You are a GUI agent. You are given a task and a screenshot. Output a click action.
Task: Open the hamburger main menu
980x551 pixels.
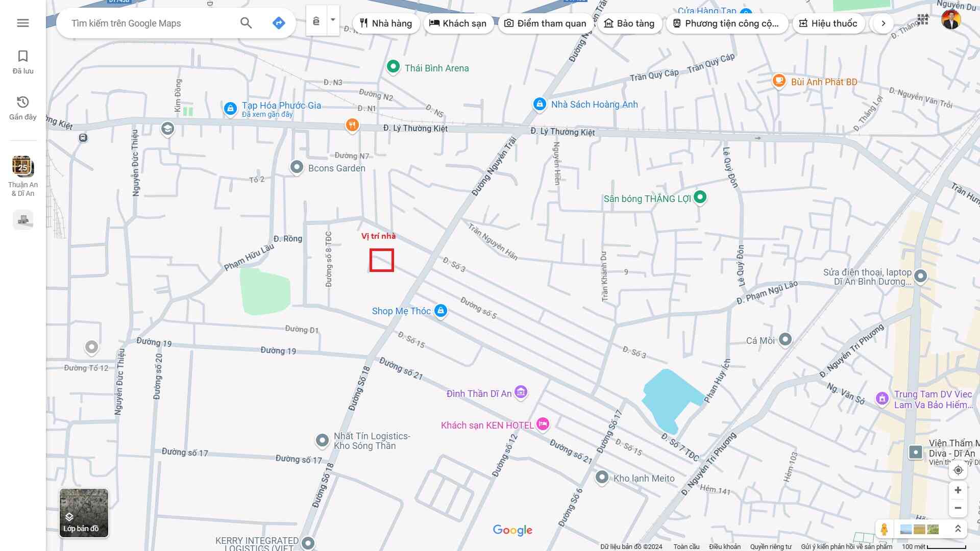(x=23, y=23)
